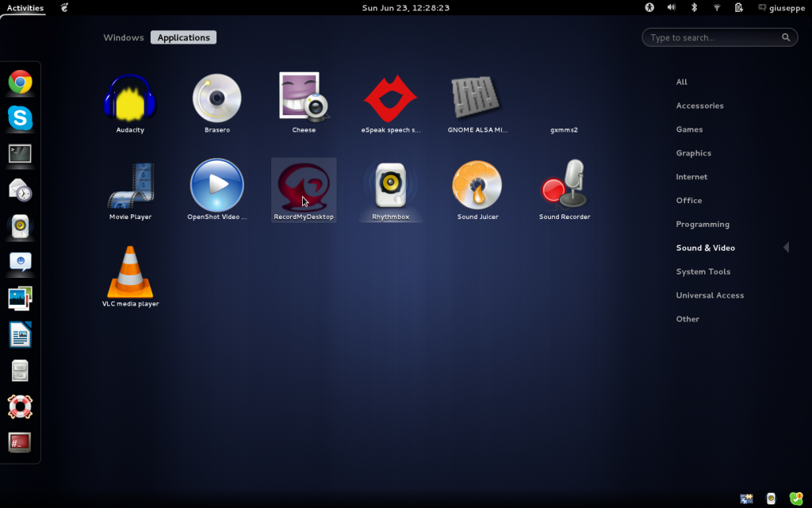Launch VLC media player
Viewport: 812px width, 508px height.
pos(130,277)
